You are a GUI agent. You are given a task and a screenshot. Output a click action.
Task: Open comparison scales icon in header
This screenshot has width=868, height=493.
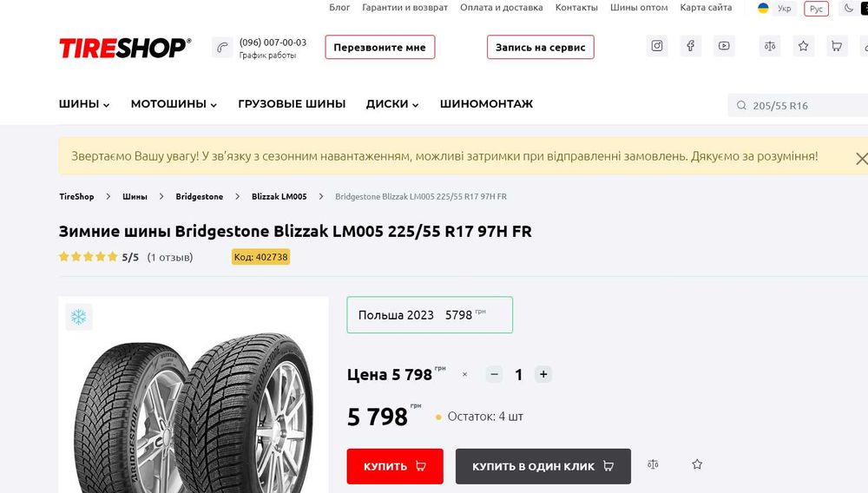[770, 46]
